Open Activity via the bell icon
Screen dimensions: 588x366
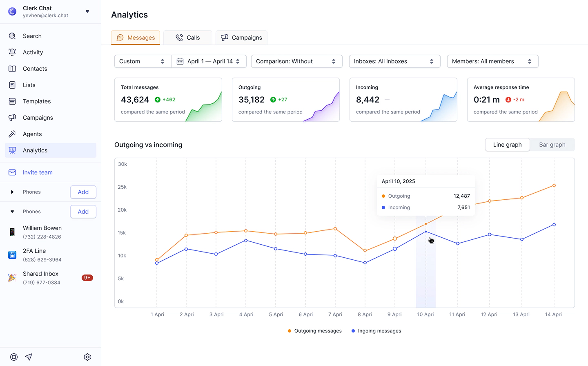pyautogui.click(x=12, y=52)
